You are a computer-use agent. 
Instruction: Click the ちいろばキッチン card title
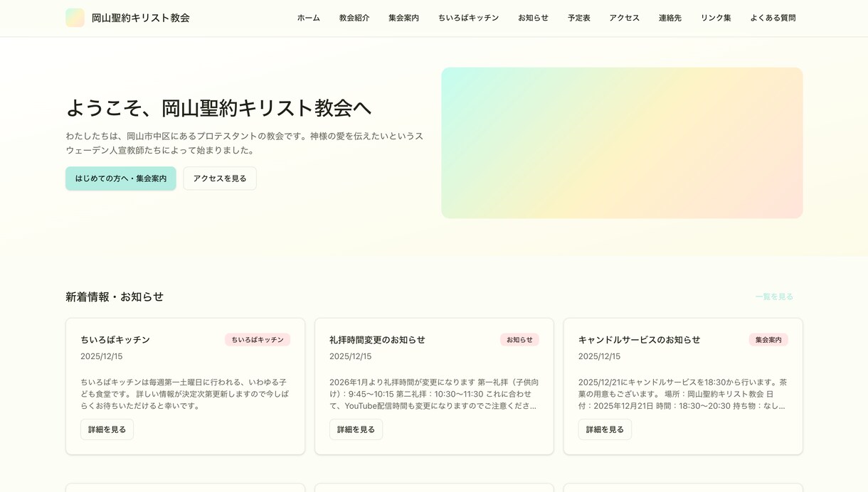pos(115,340)
